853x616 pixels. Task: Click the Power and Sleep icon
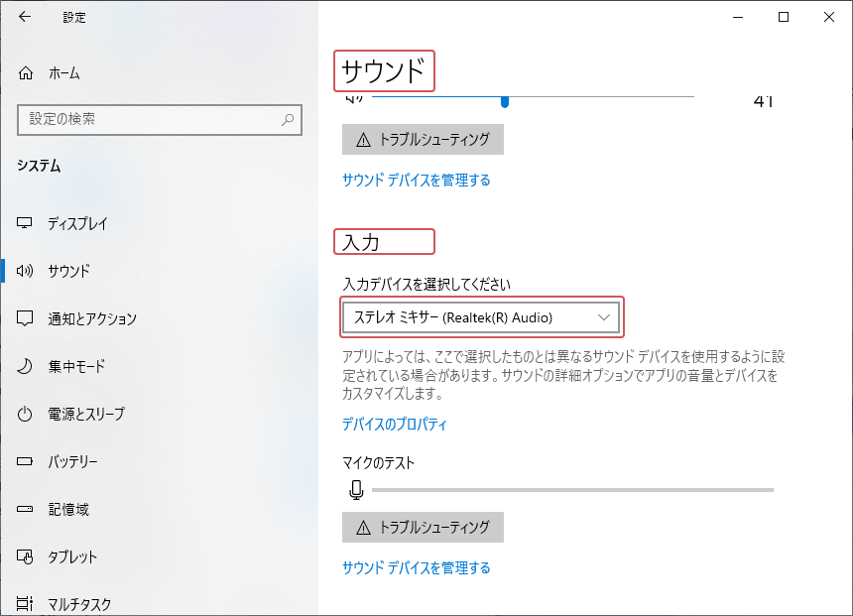(x=26, y=414)
